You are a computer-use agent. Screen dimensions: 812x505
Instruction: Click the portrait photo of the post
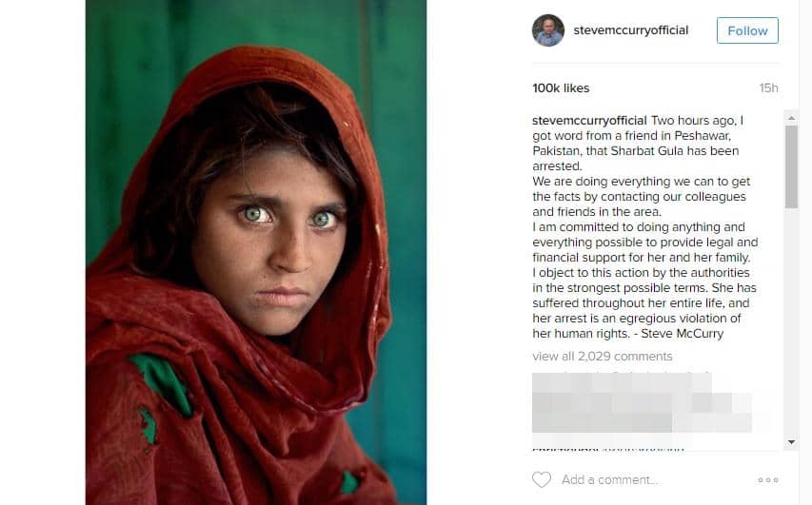click(256, 252)
